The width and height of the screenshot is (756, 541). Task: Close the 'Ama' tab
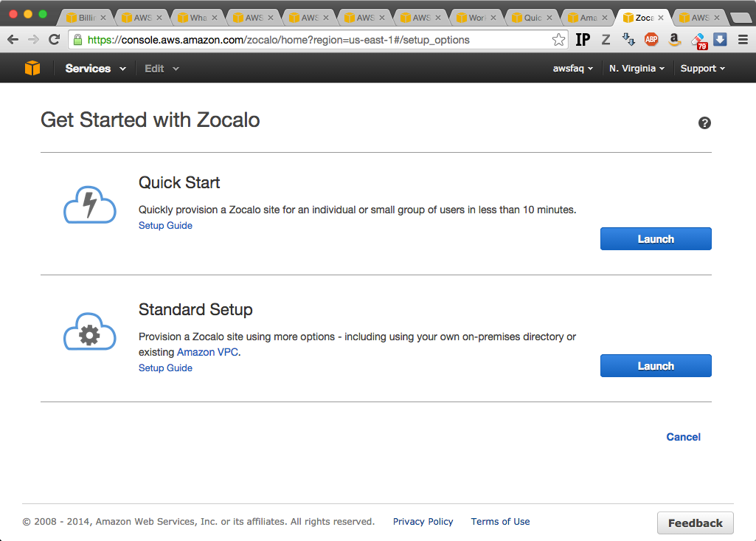605,18
